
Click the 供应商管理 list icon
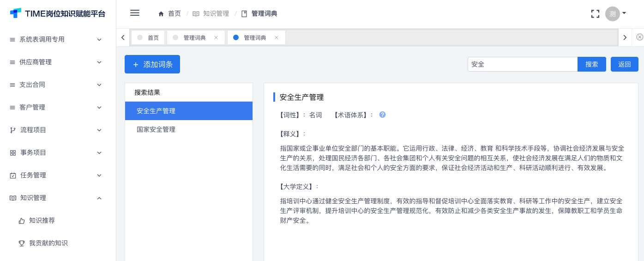pyautogui.click(x=12, y=62)
